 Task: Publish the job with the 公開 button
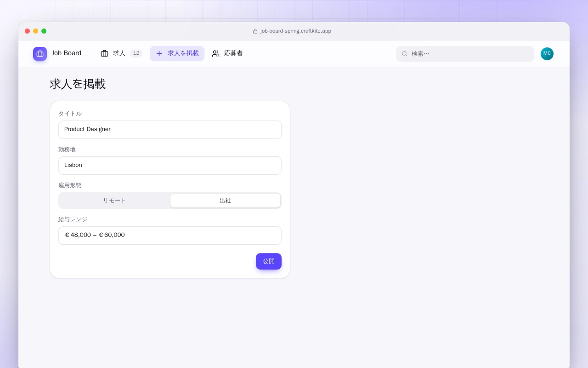pyautogui.click(x=269, y=261)
